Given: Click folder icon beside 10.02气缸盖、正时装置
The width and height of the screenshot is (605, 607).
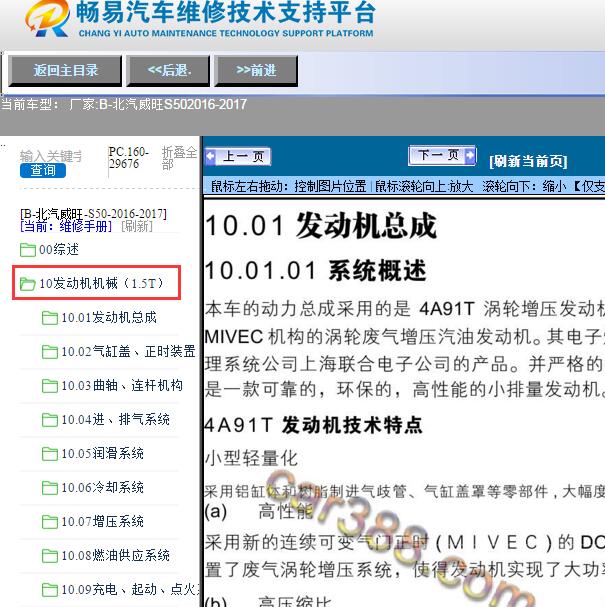Looking at the screenshot, I should point(50,352).
